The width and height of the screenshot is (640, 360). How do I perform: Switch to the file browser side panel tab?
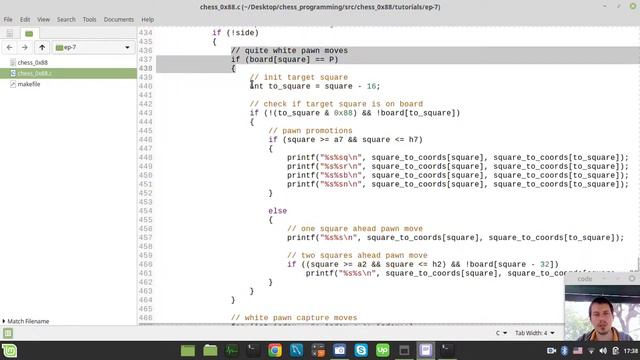pos(29,33)
